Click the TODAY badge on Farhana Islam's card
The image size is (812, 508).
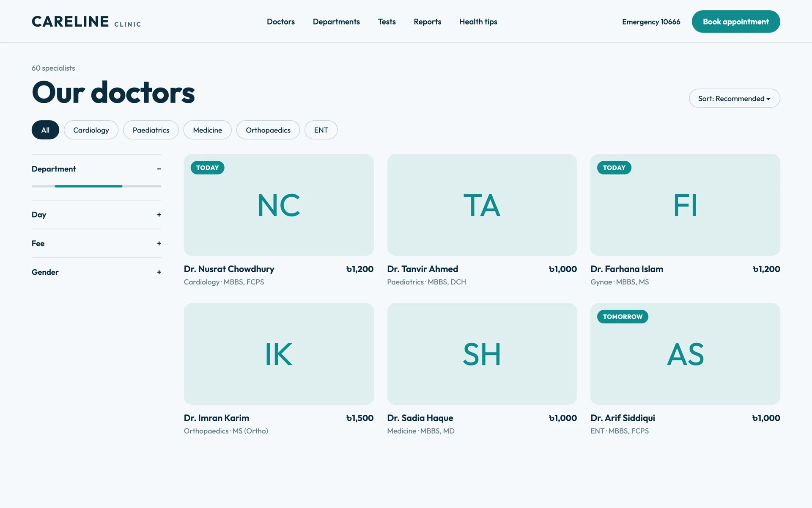[614, 168]
